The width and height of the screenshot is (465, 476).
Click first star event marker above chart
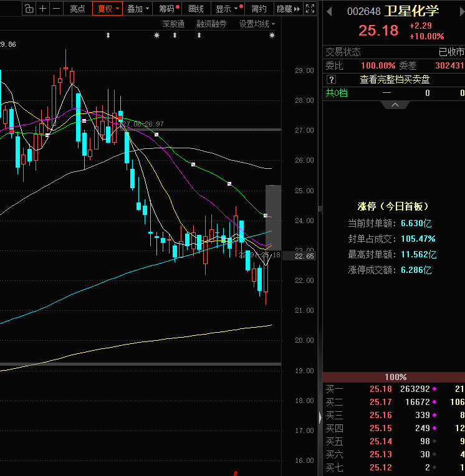tap(156, 36)
